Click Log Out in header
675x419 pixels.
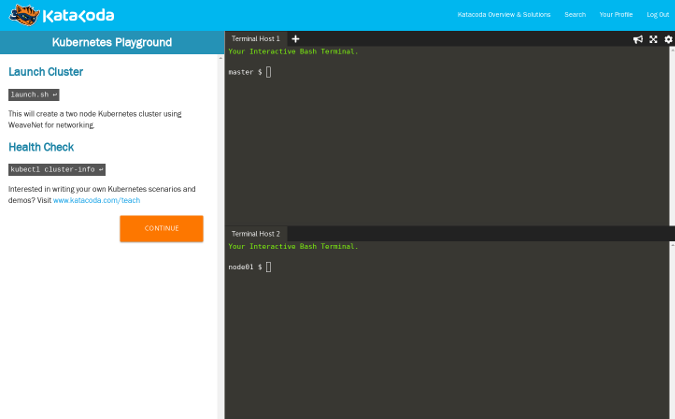pyautogui.click(x=657, y=15)
